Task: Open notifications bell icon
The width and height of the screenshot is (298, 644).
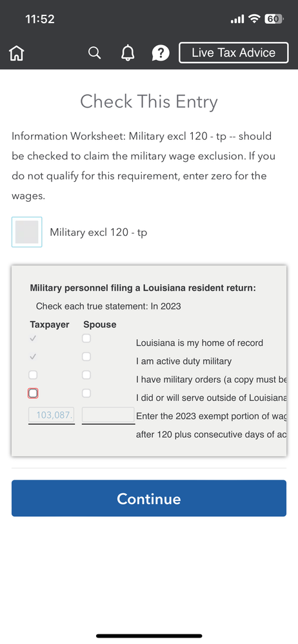Action: tap(128, 53)
